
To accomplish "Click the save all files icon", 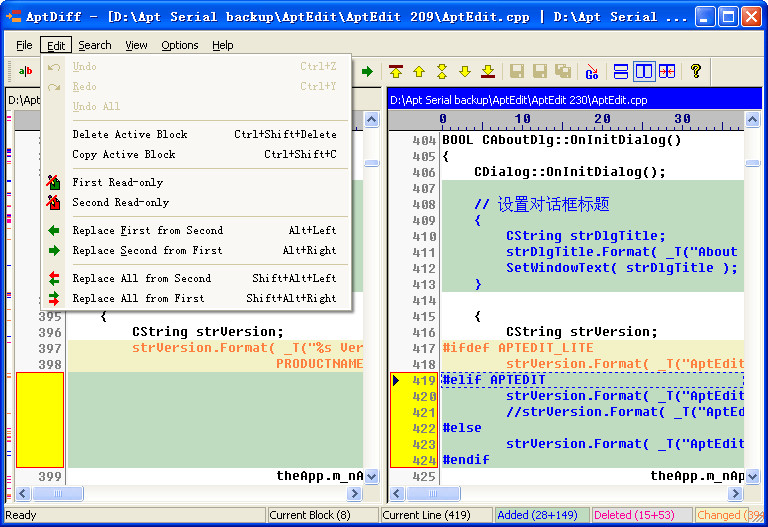I will coord(563,72).
